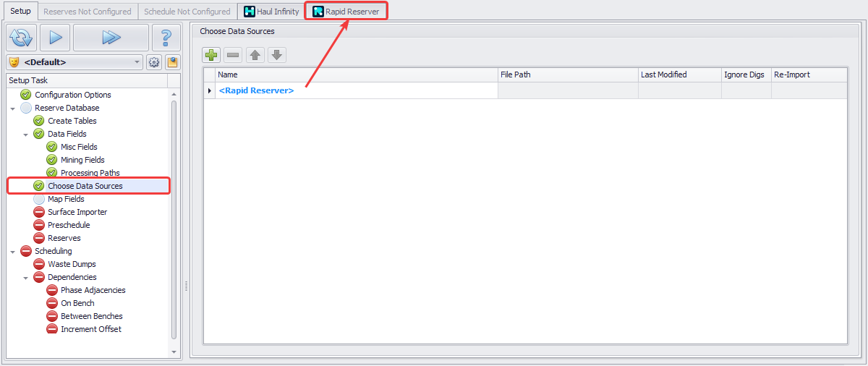Move data source up with up arrow

click(255, 55)
